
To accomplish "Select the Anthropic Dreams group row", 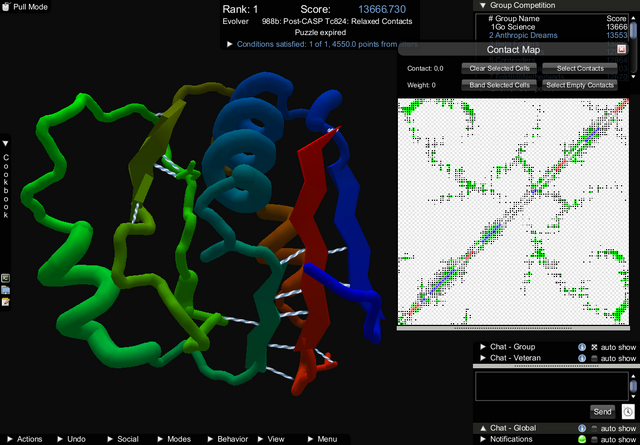I will (x=558, y=36).
